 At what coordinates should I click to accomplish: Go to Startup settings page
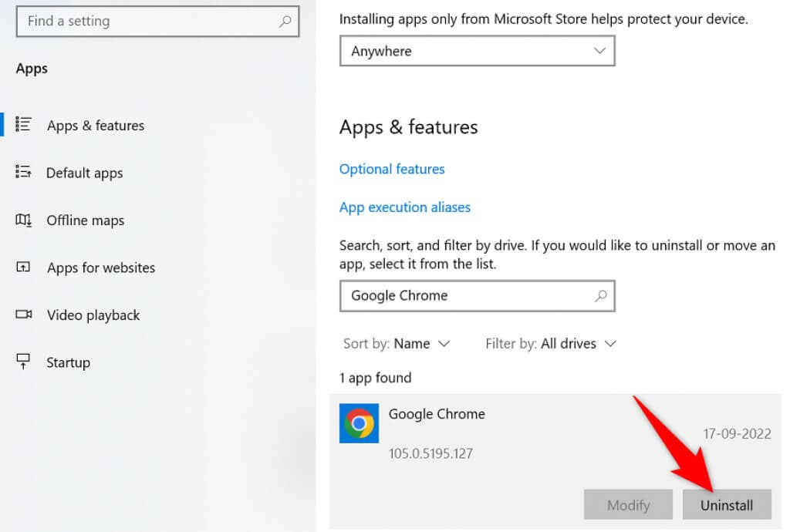(68, 362)
